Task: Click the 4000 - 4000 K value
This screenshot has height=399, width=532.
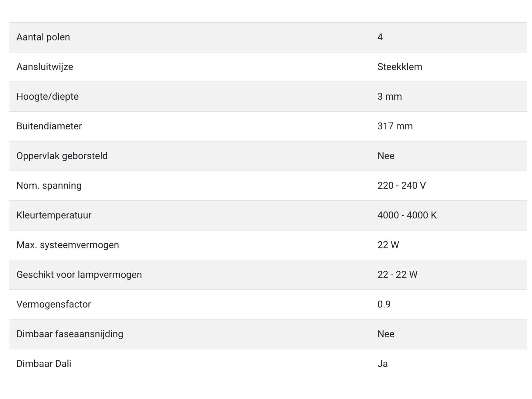Action: 407,215
